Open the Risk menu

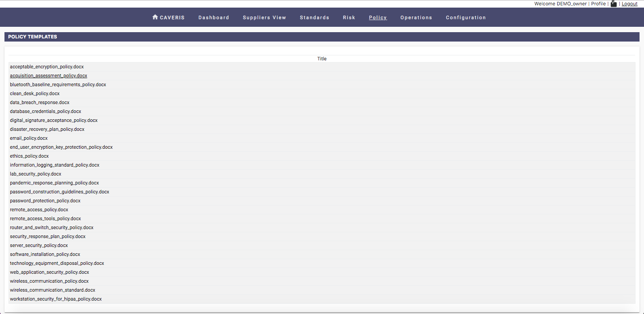(x=349, y=17)
